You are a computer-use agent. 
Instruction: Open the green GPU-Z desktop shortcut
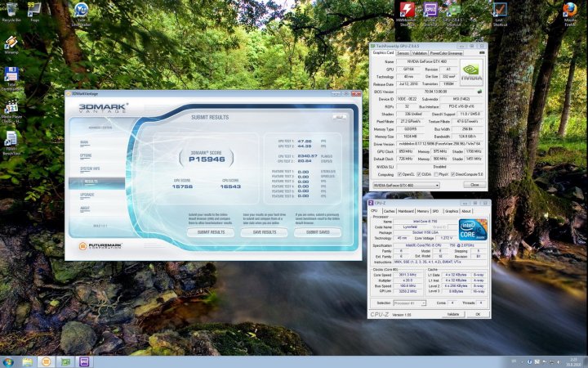(453, 14)
